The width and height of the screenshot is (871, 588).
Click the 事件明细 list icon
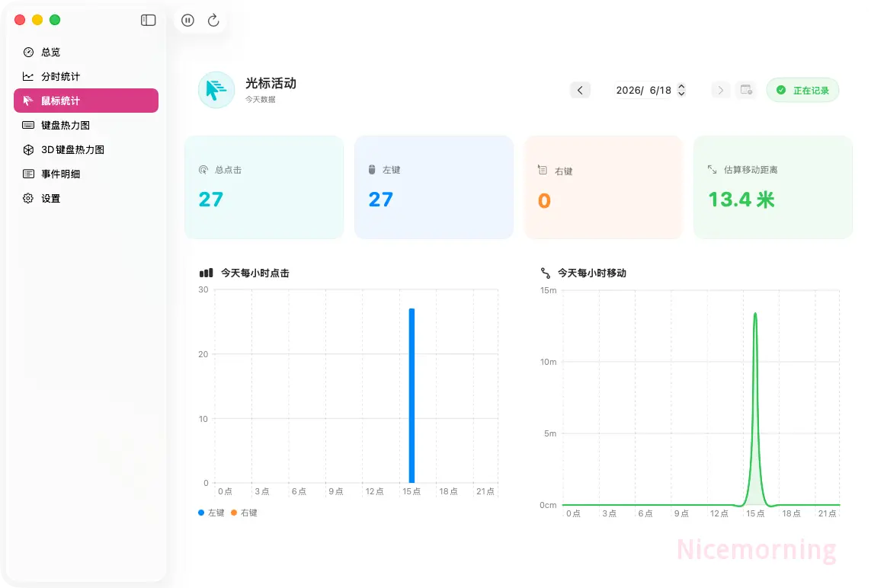[x=28, y=174]
